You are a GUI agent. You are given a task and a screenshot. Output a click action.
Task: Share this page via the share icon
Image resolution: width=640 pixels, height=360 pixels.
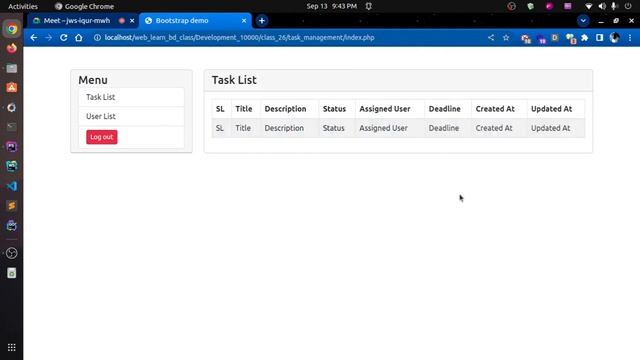pos(491,38)
